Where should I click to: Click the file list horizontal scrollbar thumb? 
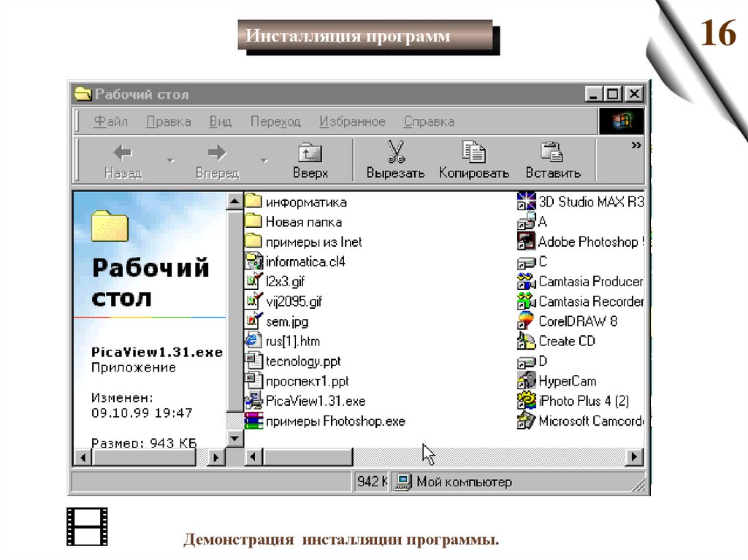pyautogui.click(x=308, y=457)
